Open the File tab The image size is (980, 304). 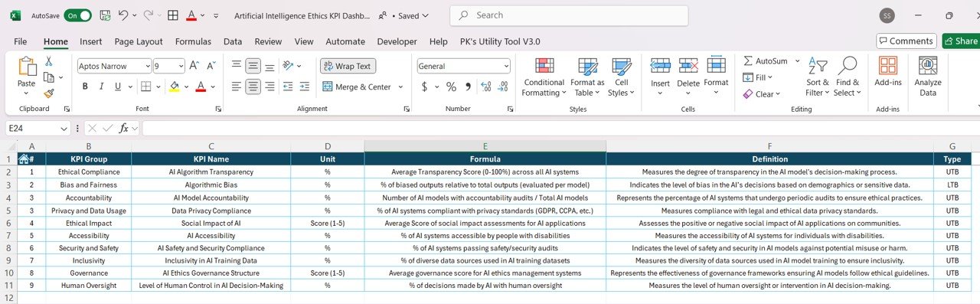click(x=21, y=41)
